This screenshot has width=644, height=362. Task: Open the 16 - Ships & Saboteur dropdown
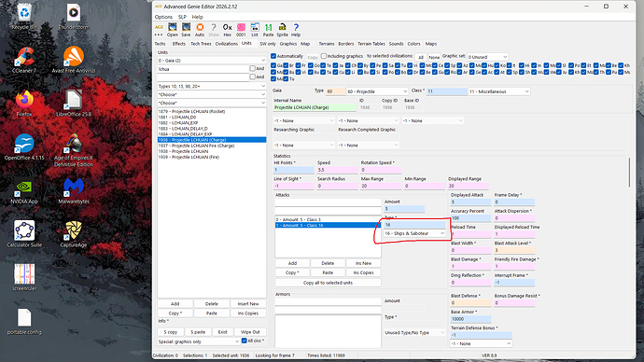pos(414,233)
